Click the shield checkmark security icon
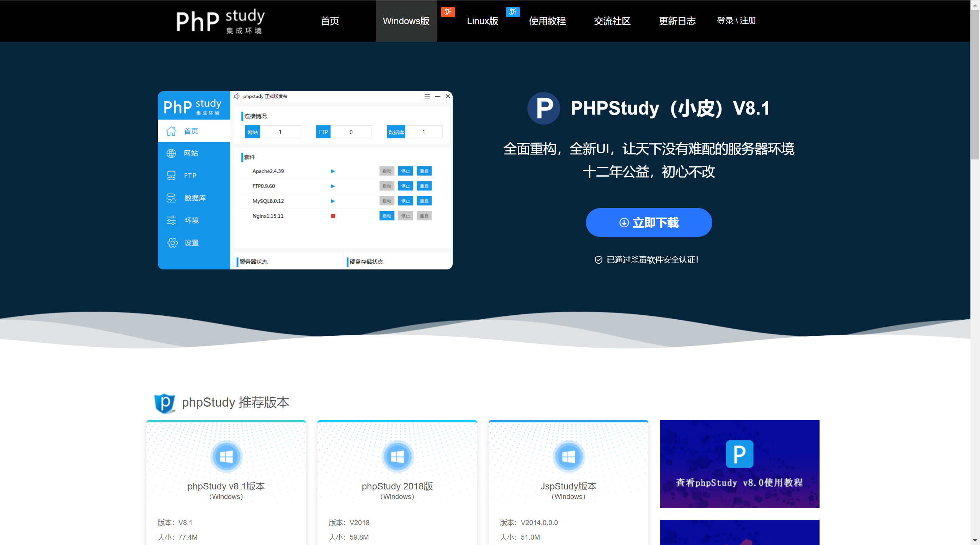Image resolution: width=980 pixels, height=545 pixels. [x=598, y=260]
